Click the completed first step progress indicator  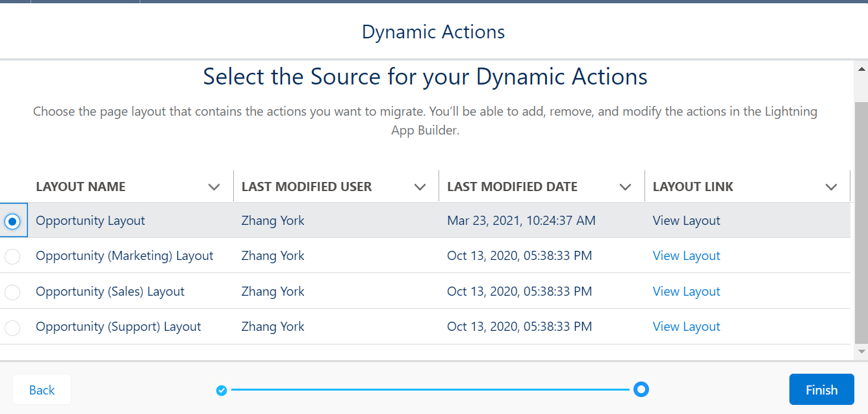point(222,390)
